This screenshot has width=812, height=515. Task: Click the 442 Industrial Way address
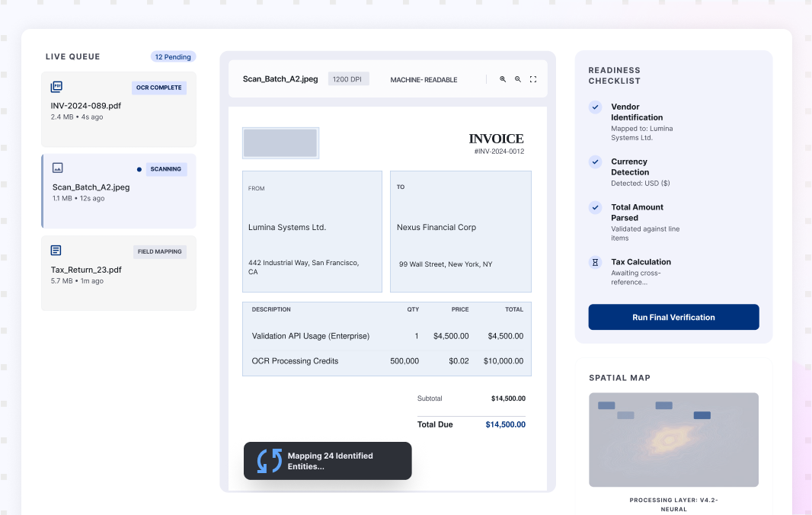point(303,267)
